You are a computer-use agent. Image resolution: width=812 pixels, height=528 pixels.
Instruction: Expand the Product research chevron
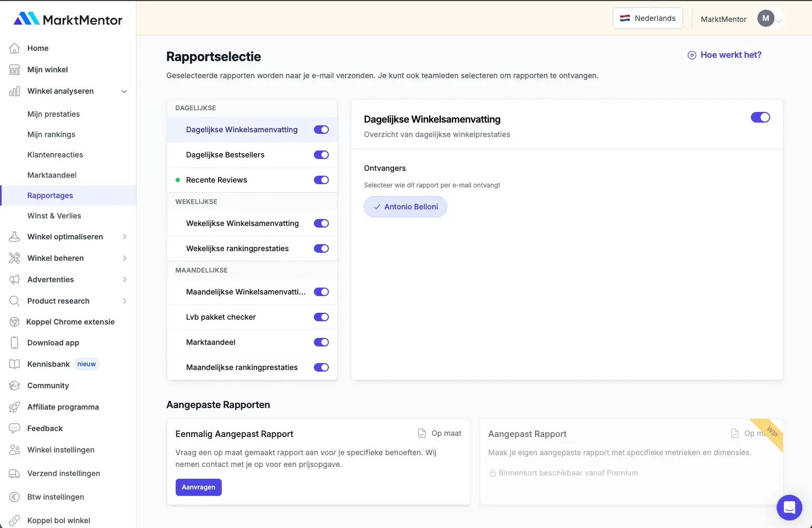pyautogui.click(x=124, y=301)
